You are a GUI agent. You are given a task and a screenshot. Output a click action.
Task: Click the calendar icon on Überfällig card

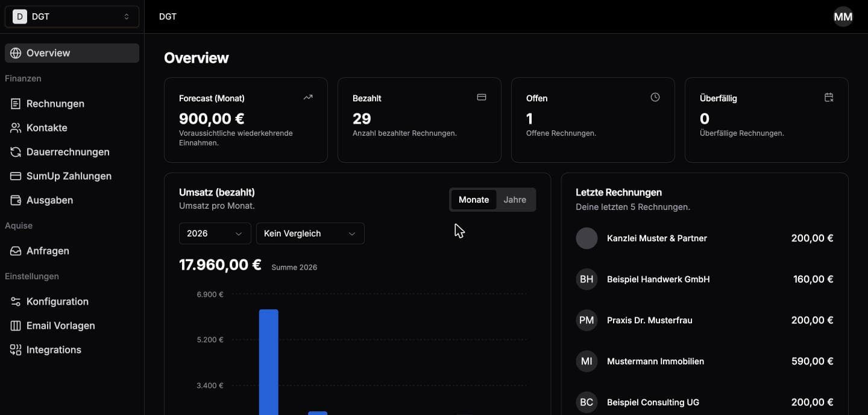(829, 97)
